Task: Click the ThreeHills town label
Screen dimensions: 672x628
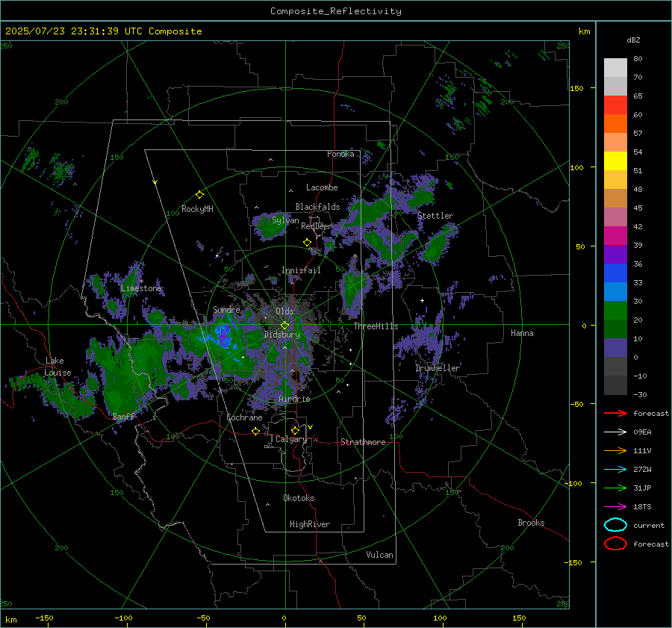Action: pyautogui.click(x=376, y=326)
